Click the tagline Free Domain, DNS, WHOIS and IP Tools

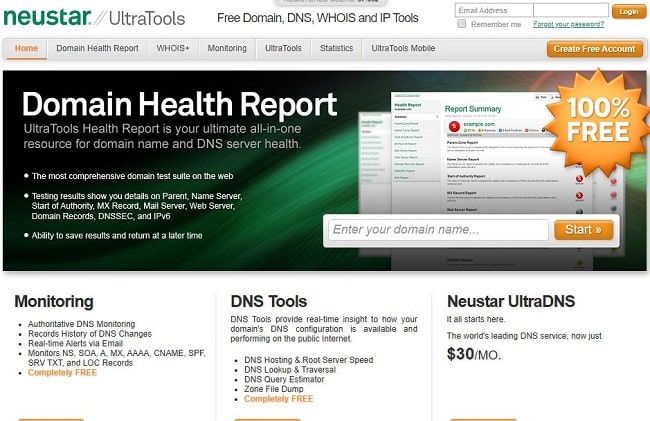[318, 18]
